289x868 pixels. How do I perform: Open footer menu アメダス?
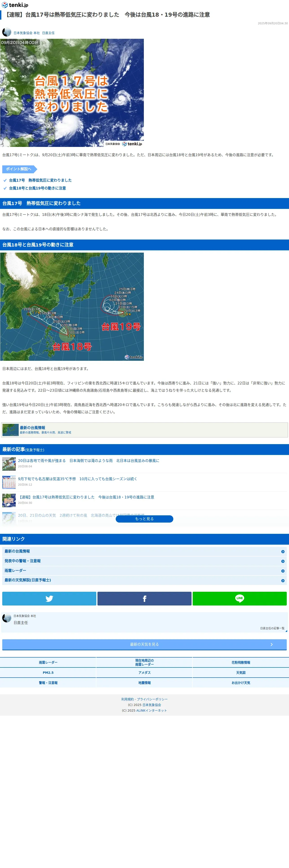coord(144,673)
